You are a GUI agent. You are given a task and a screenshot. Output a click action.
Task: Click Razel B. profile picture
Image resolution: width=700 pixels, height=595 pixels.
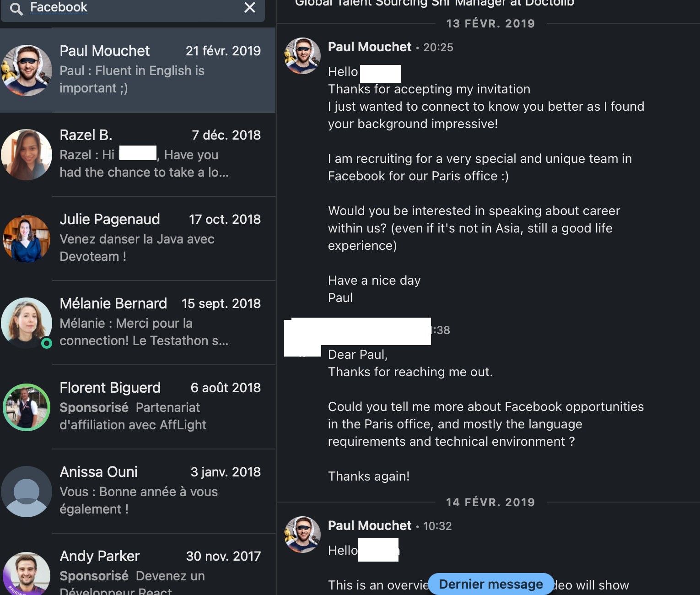(x=27, y=155)
